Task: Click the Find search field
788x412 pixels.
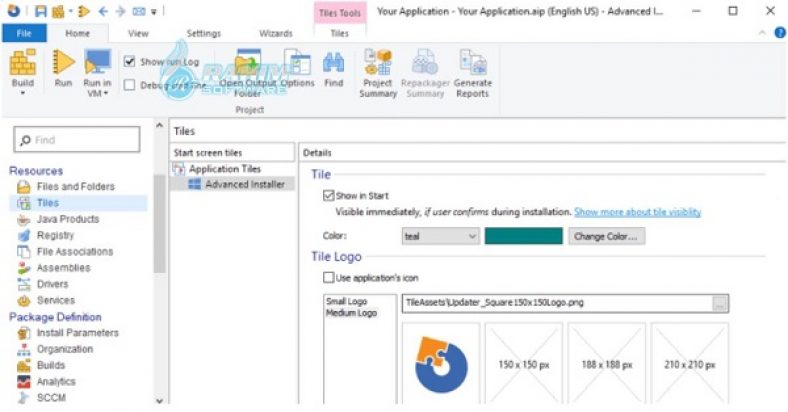Action: [x=76, y=140]
